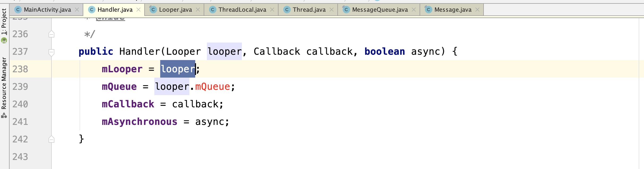Click 'callback' value on line 240

(x=195, y=104)
